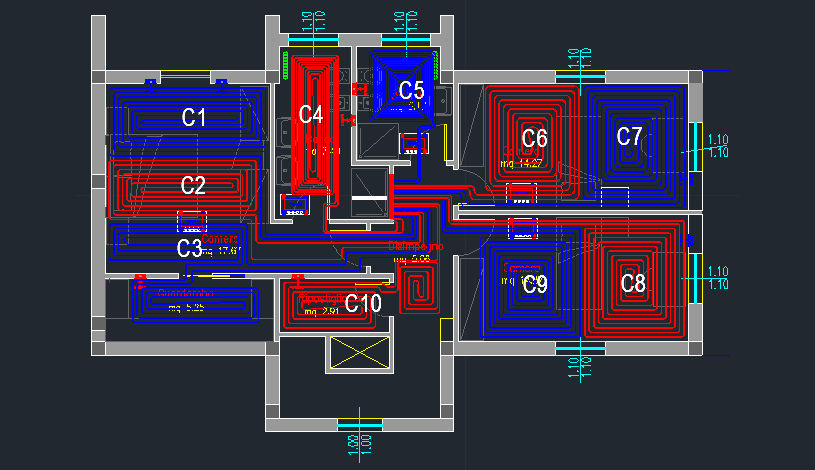This screenshot has height=470, width=815.
Task: Click the C5 blue spiral loop label
Action: coord(411,90)
